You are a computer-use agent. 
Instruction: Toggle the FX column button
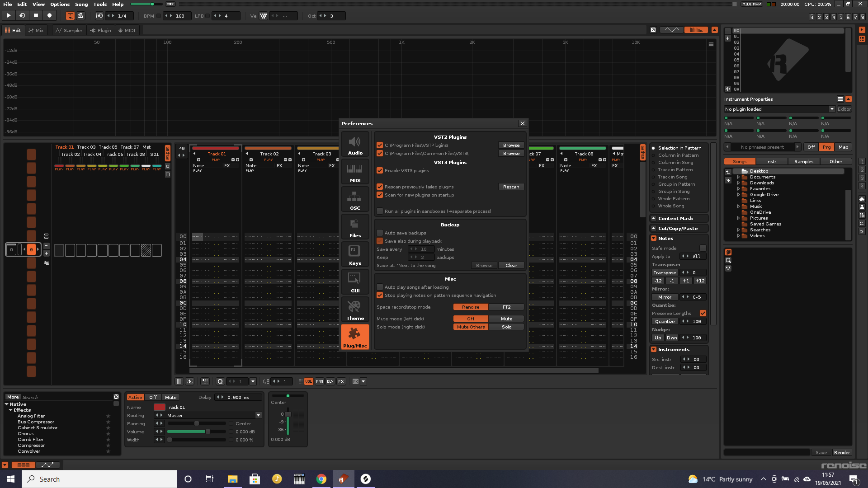(x=341, y=381)
